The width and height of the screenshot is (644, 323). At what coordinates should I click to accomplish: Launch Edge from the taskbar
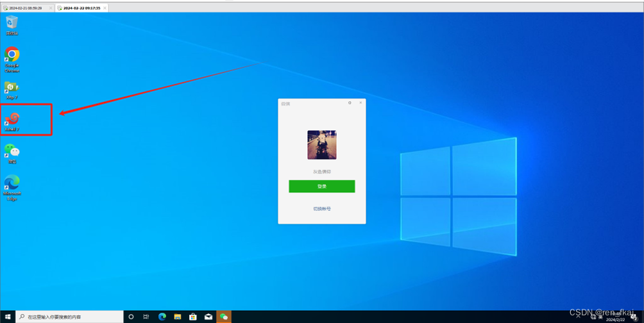(x=162, y=317)
